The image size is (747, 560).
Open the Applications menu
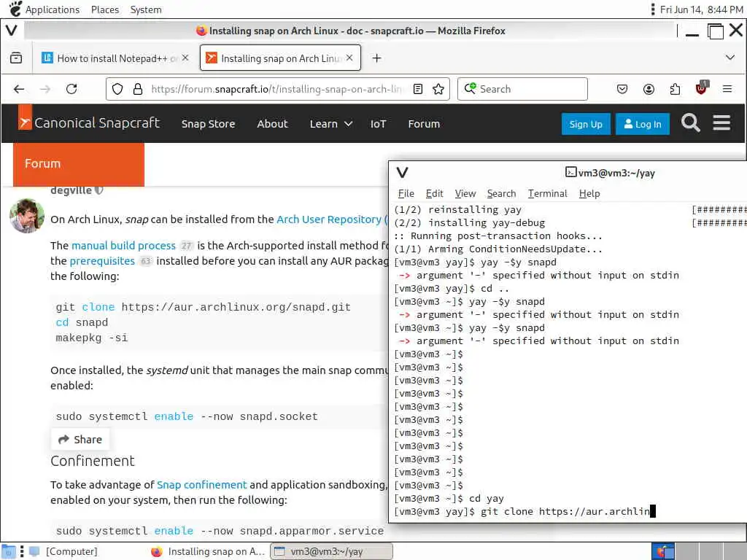(x=53, y=9)
